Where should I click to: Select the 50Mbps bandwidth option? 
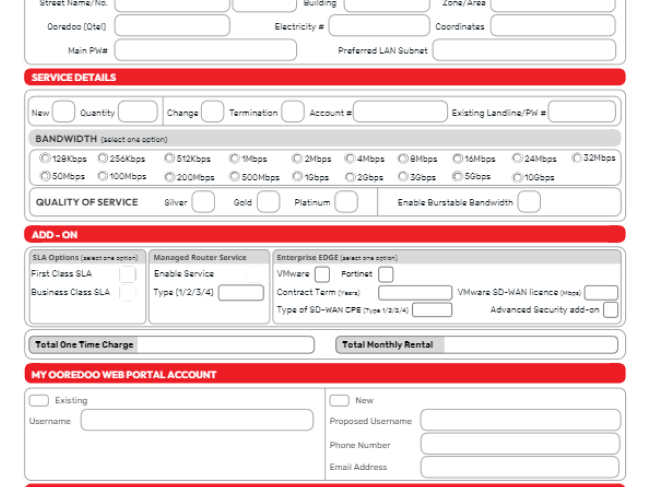pos(45,176)
